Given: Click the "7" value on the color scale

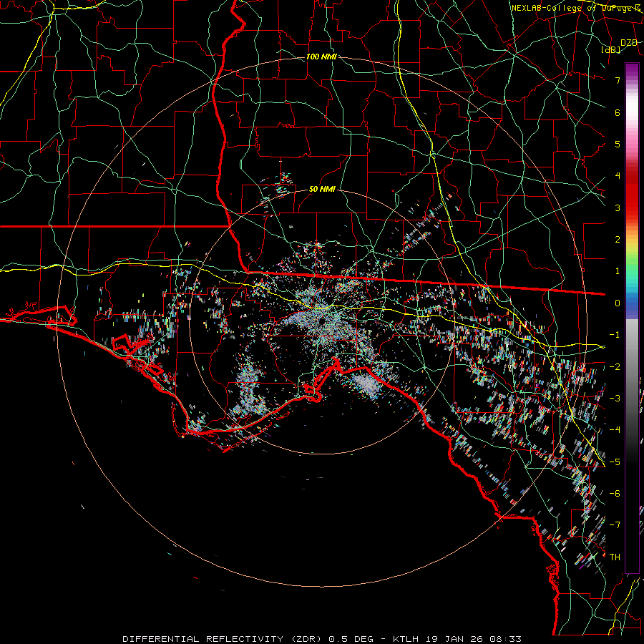Looking at the screenshot, I should point(618,80).
